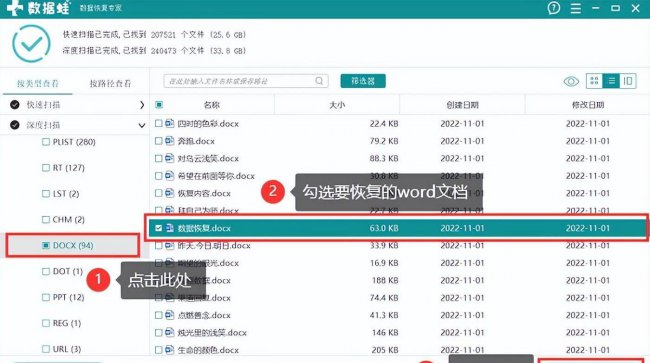Viewport: 650px width, 363px height.
Task: Click the Word icon of 四时的色彩.docx
Action: tap(169, 123)
